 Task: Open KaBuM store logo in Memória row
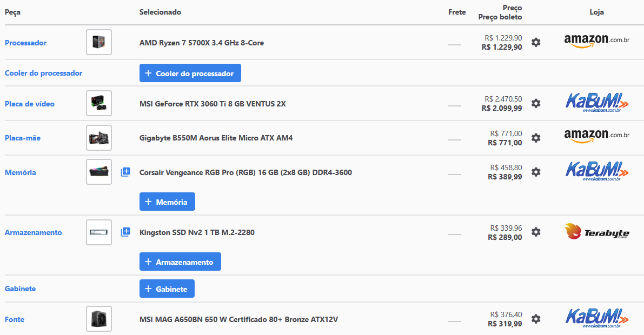pyautogui.click(x=597, y=171)
